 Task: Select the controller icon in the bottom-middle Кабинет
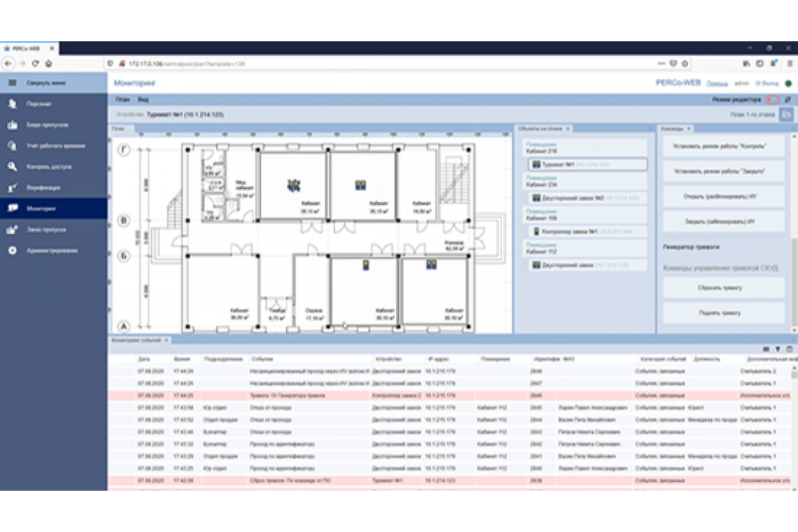[x=366, y=265]
